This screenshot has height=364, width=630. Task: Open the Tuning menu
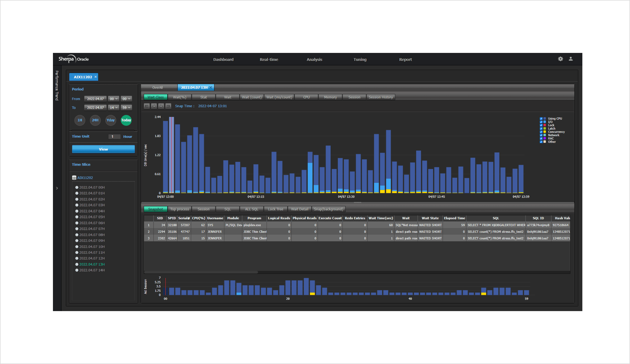[x=360, y=60]
